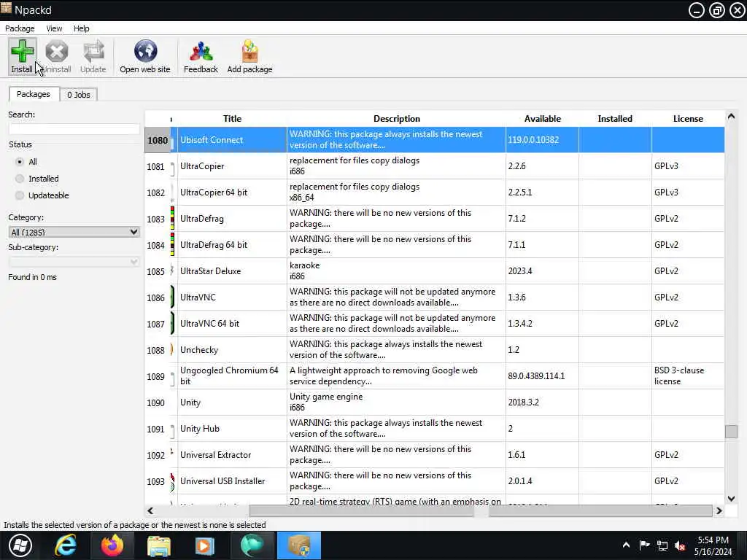The image size is (747, 560).
Task: Expand the Category All (1285) dropdown
Action: coord(74,232)
